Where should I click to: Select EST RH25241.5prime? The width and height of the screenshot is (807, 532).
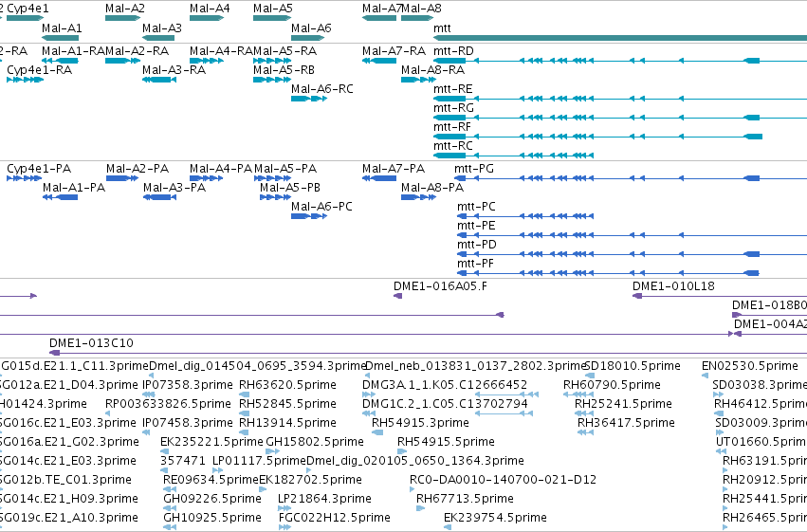[584, 413]
